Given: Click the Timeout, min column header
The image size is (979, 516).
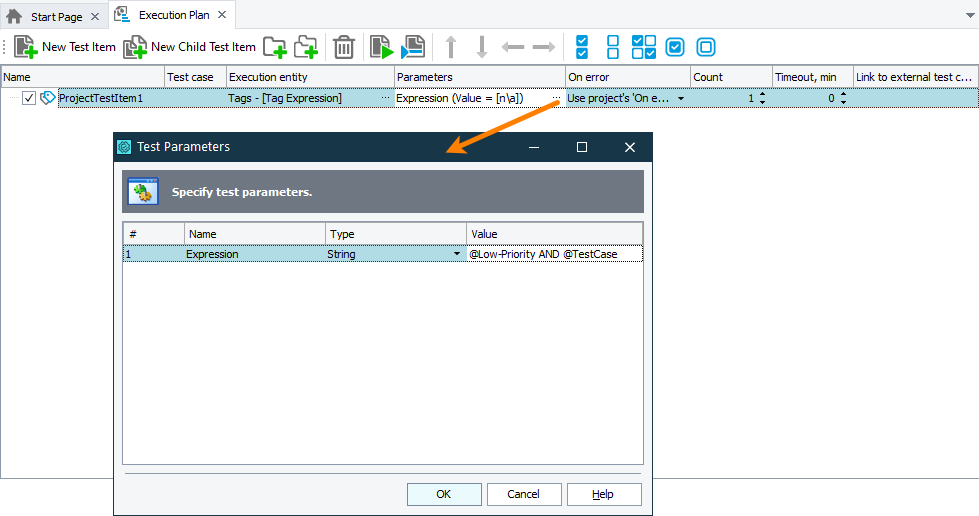Looking at the screenshot, I should click(812, 77).
